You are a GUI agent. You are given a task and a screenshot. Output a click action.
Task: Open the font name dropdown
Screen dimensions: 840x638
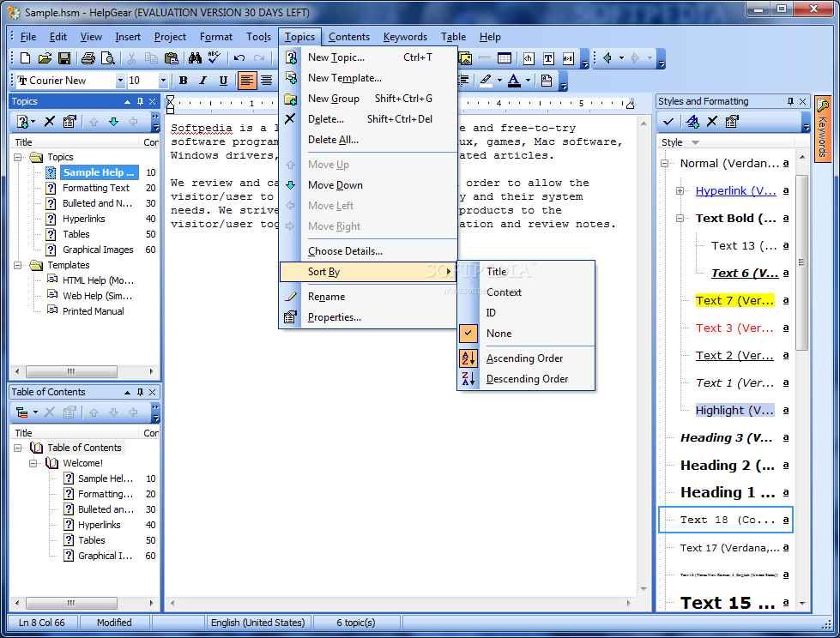(x=120, y=81)
